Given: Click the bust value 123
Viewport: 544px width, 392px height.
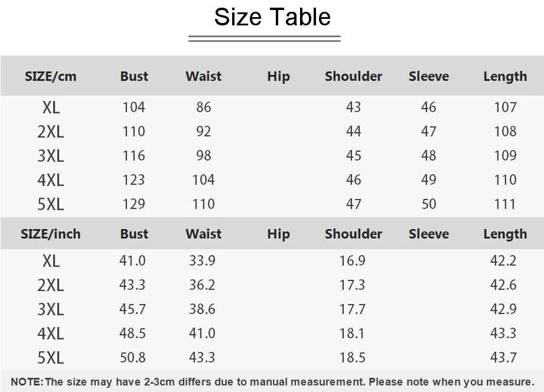Looking at the screenshot, I should click(133, 179).
